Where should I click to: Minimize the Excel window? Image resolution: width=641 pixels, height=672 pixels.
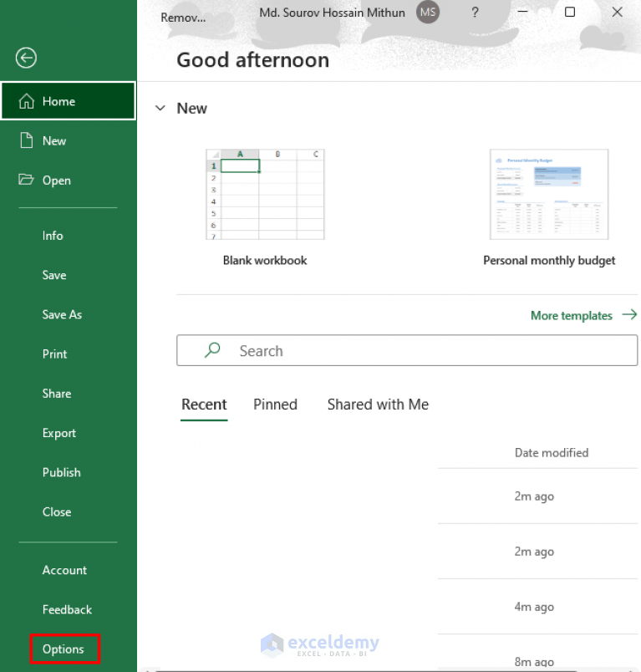522,12
